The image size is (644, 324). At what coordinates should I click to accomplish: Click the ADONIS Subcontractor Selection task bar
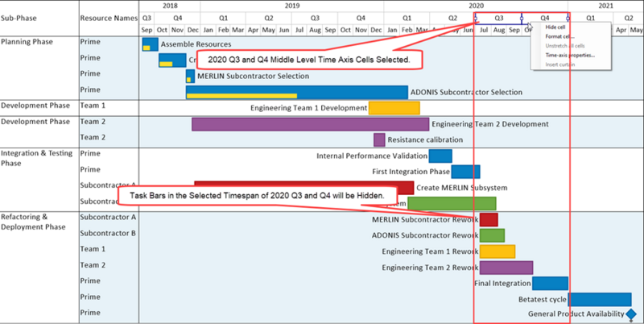pyautogui.click(x=296, y=92)
